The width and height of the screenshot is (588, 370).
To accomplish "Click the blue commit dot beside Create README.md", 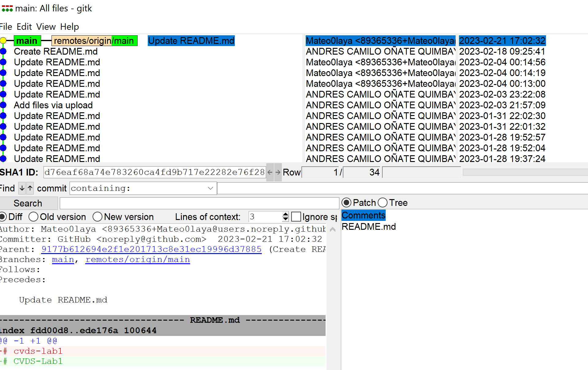I will pyautogui.click(x=3, y=51).
